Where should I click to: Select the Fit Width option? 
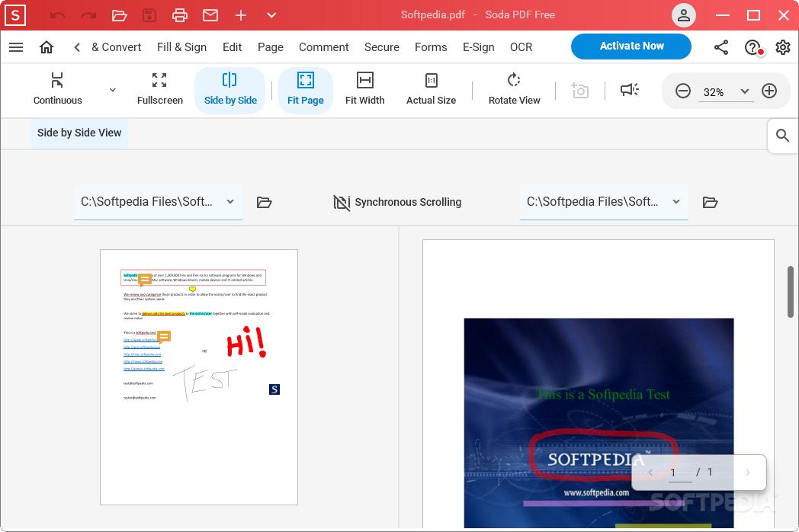click(365, 90)
